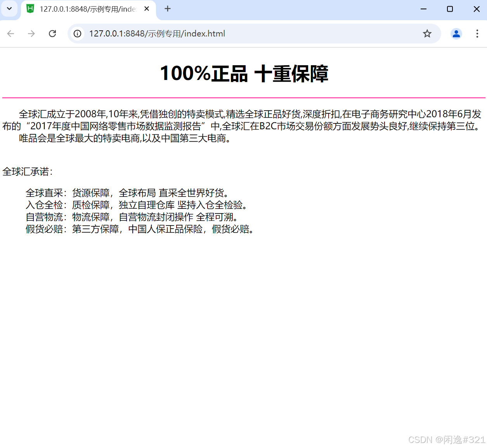Bookmark this page with the star icon
The height and width of the screenshot is (448, 487).
click(x=427, y=34)
